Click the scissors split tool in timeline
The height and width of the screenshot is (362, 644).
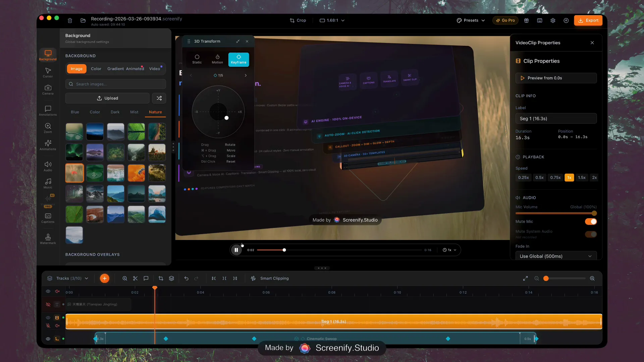(x=135, y=278)
